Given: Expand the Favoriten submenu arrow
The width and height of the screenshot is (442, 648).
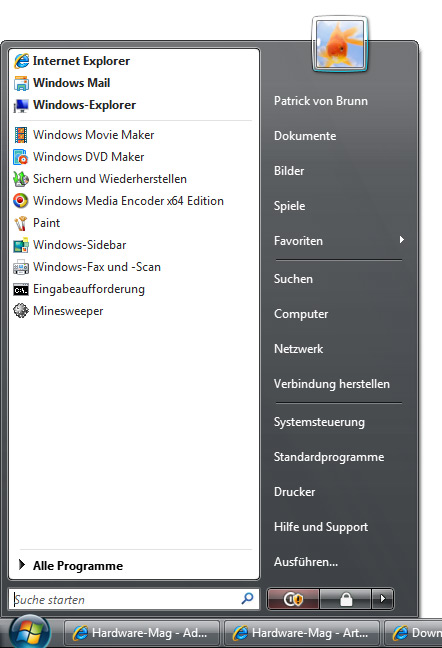Looking at the screenshot, I should coord(402,240).
